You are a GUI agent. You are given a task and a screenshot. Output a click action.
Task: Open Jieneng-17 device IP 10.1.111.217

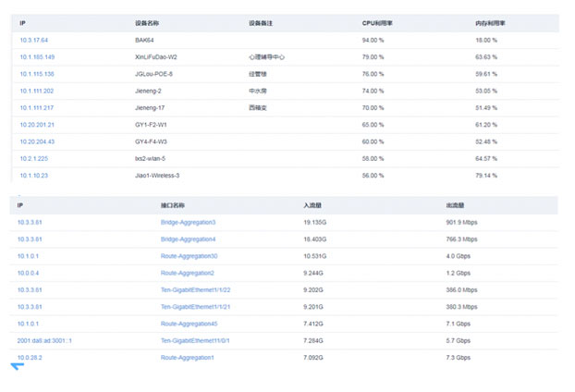tap(37, 107)
